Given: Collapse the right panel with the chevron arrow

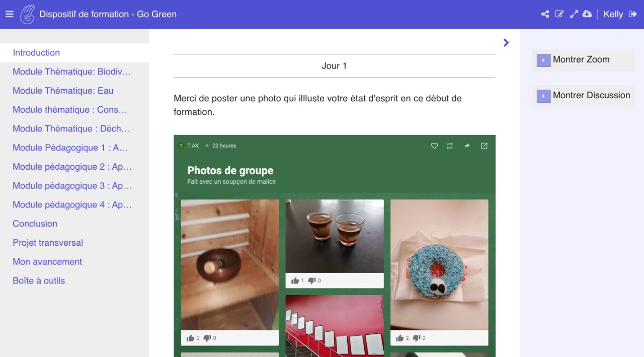Looking at the screenshot, I should (x=506, y=43).
